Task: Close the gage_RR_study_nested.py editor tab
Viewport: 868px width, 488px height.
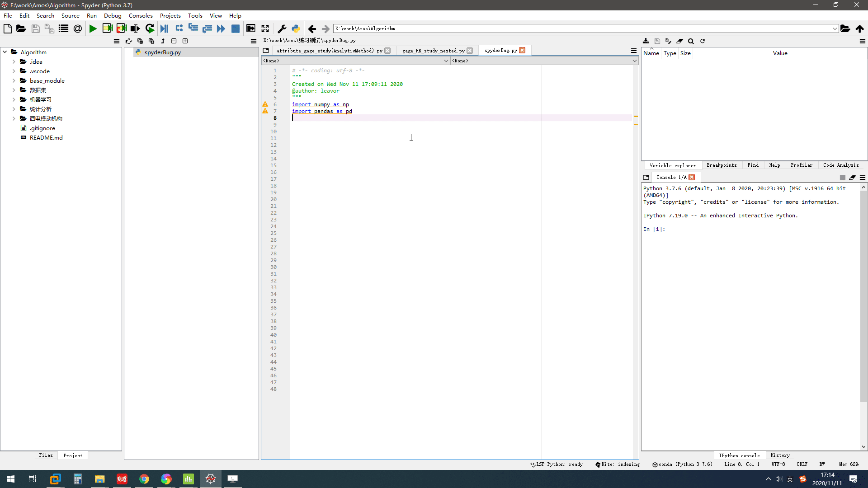Action: 470,51
